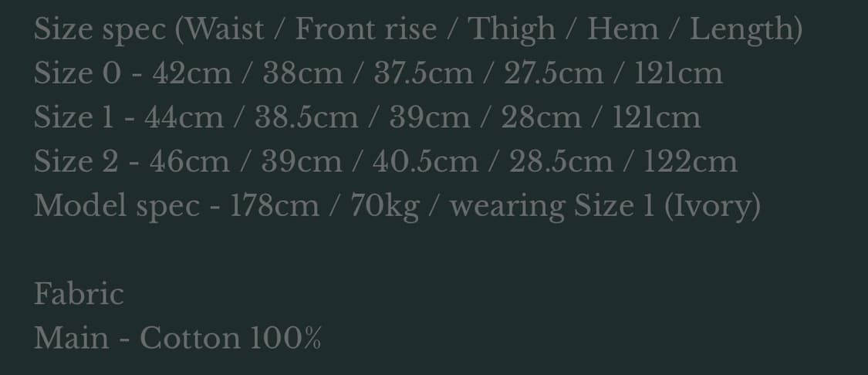Screen dimensions: 868x375
Task: Click the word Hem in header
Action: click(623, 29)
